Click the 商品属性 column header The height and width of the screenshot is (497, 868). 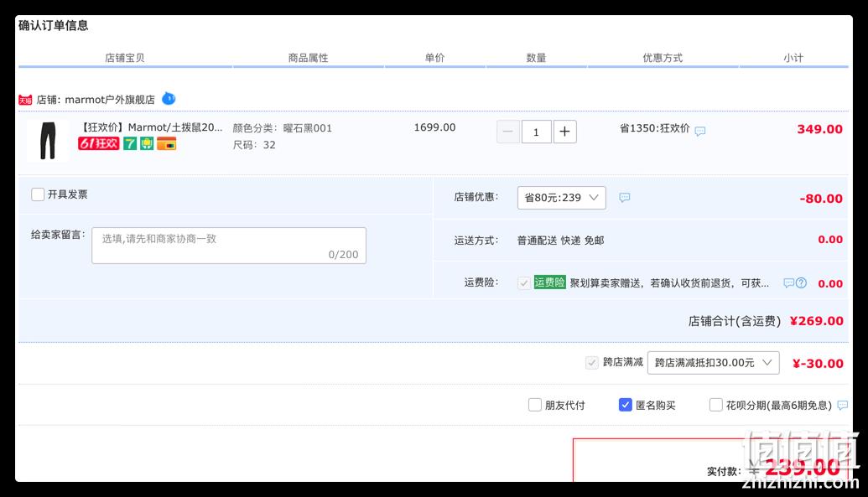(308, 58)
